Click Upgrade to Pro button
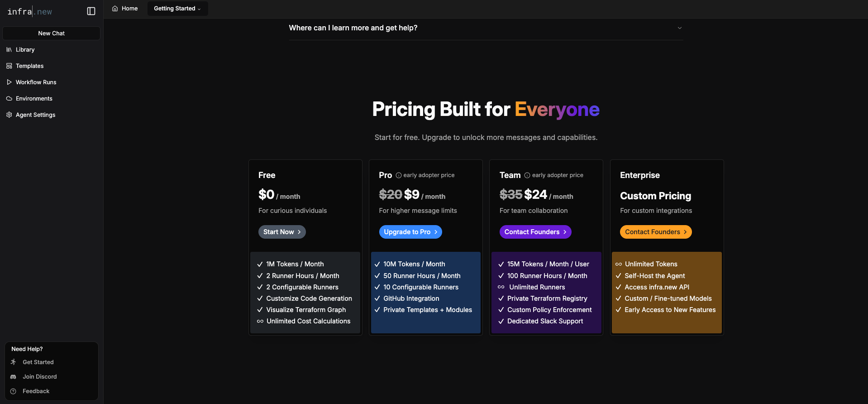The height and width of the screenshot is (404, 868). click(x=410, y=232)
